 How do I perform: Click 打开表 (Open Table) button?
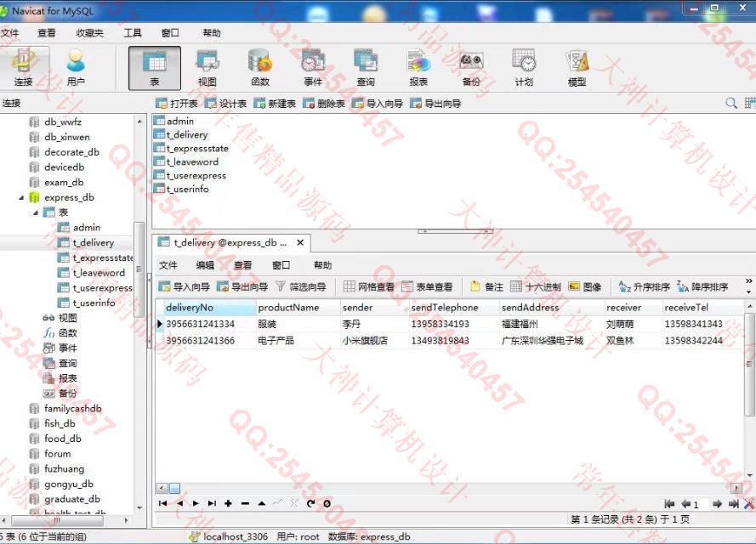177,103
